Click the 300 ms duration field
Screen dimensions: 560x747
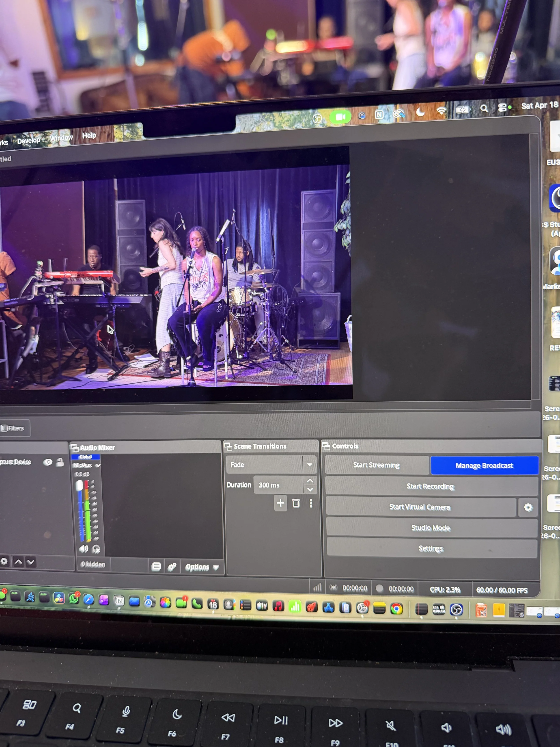(278, 485)
